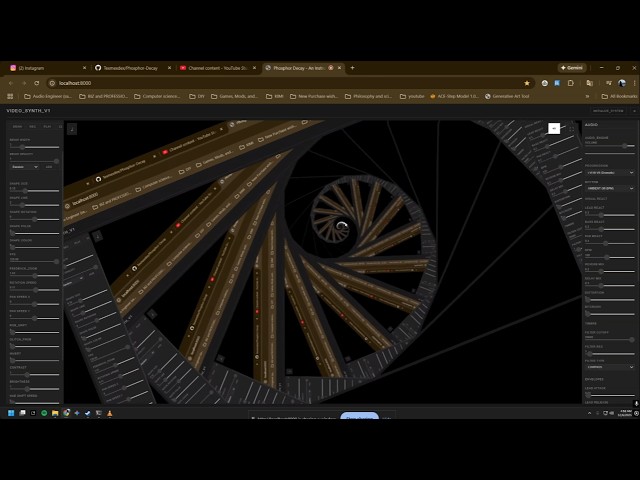Open the Rhythm dropdown
Viewport: 640px width, 480px height.
[610, 189]
